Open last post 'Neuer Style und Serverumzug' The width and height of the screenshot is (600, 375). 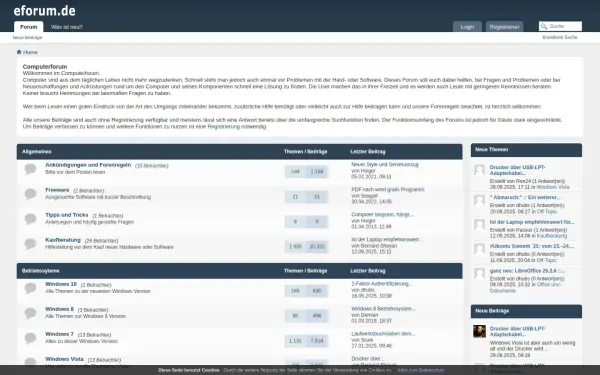[385, 165]
